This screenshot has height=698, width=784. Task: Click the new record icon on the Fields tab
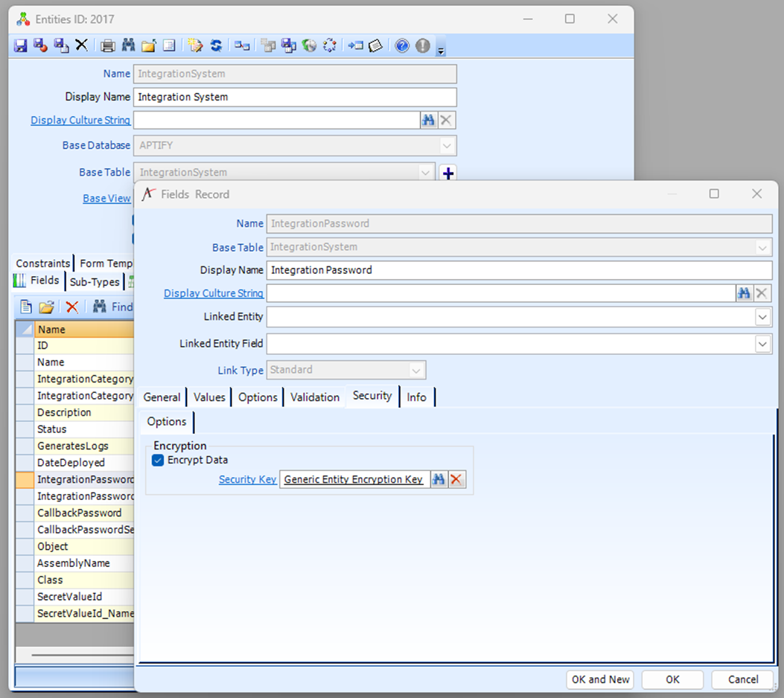tap(26, 307)
